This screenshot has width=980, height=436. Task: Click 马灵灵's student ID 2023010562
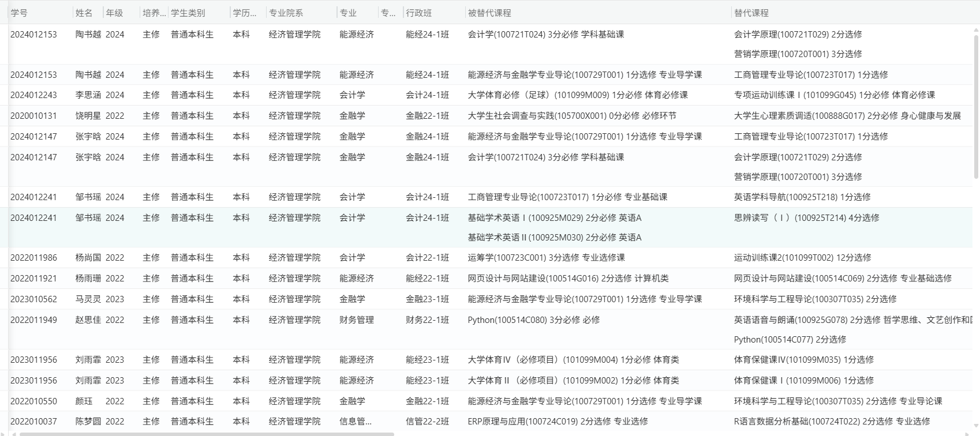tap(33, 299)
